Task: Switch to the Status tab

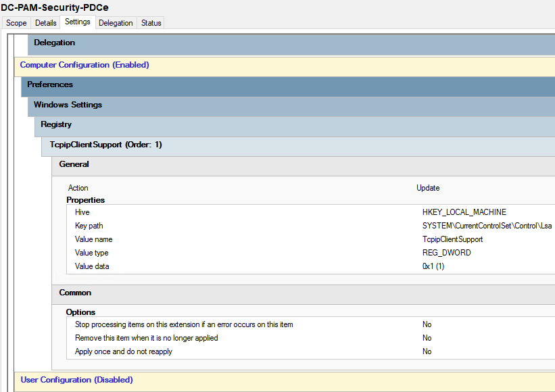Action: coord(151,23)
